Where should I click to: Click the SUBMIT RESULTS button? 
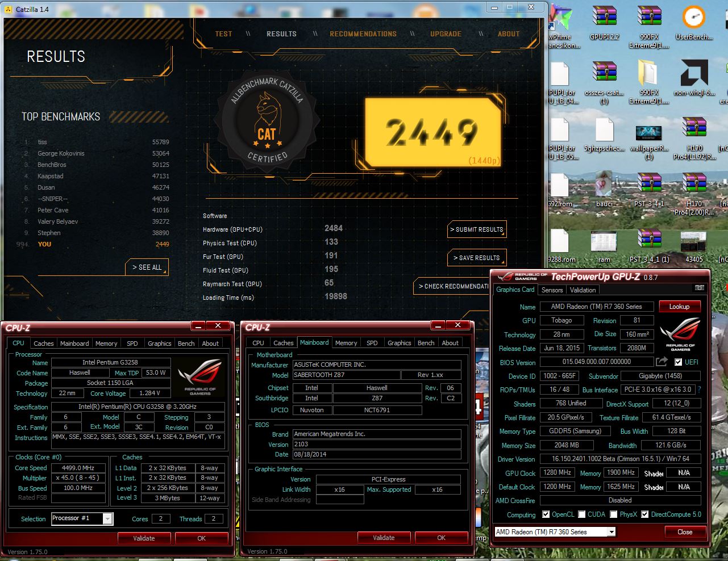(x=477, y=229)
